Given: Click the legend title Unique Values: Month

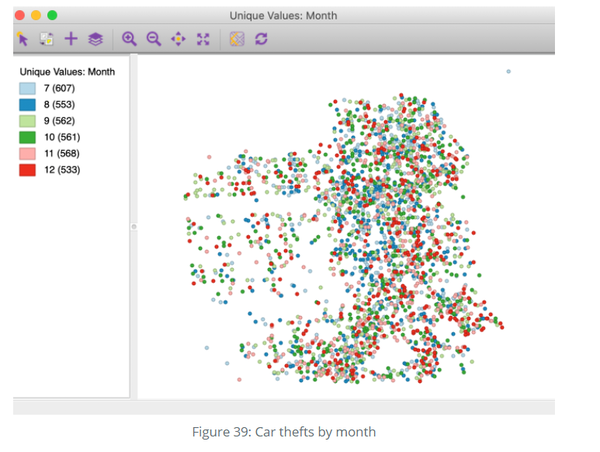Looking at the screenshot, I should (67, 72).
